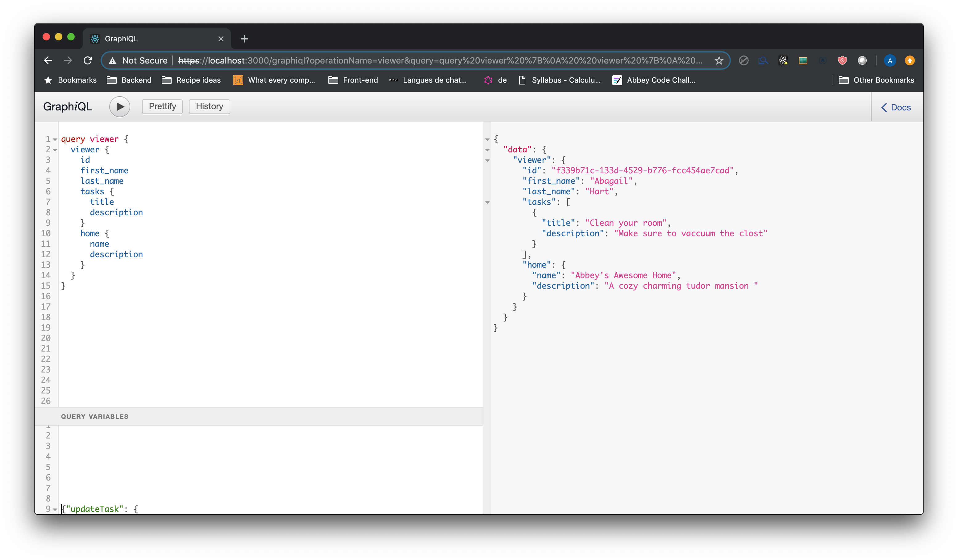Click "Make sure to vaccuum the clost" text
958x560 pixels.
pos(691,234)
